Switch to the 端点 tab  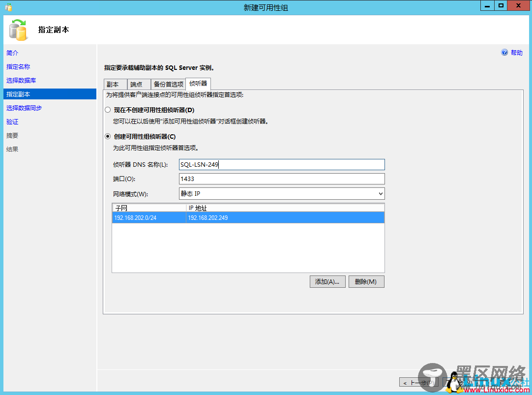[x=139, y=84]
